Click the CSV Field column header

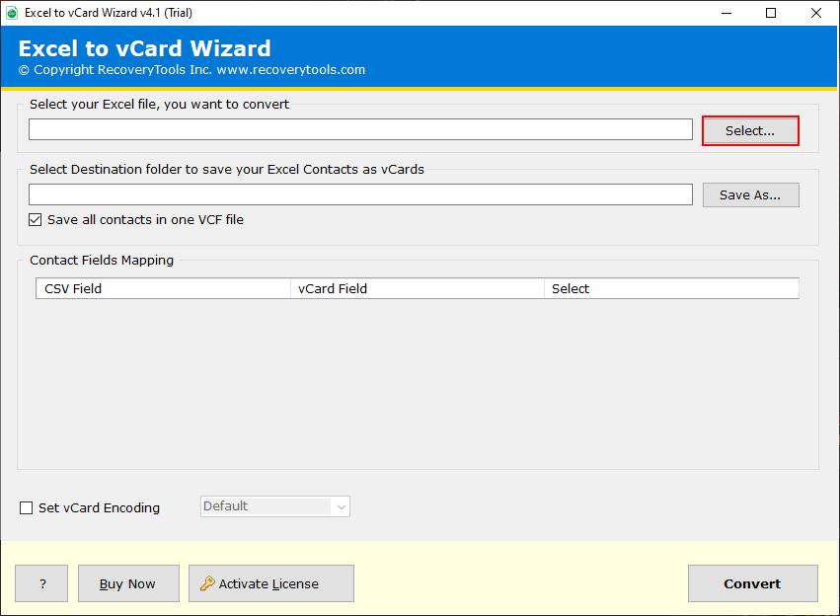click(164, 288)
